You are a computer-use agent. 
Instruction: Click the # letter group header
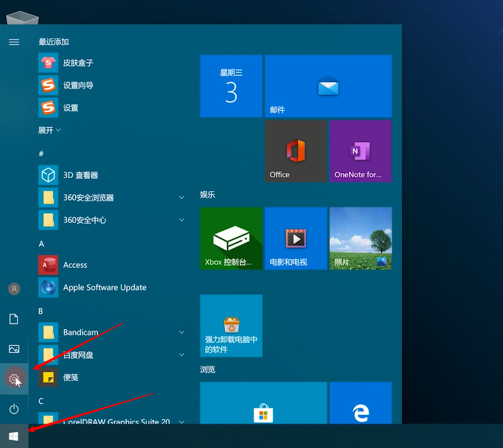tap(41, 154)
